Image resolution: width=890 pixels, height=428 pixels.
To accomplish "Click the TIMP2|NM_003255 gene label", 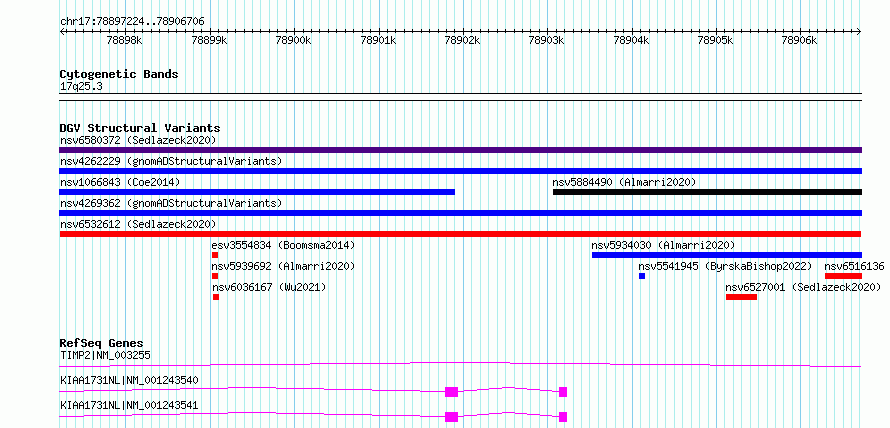I will coord(105,356).
